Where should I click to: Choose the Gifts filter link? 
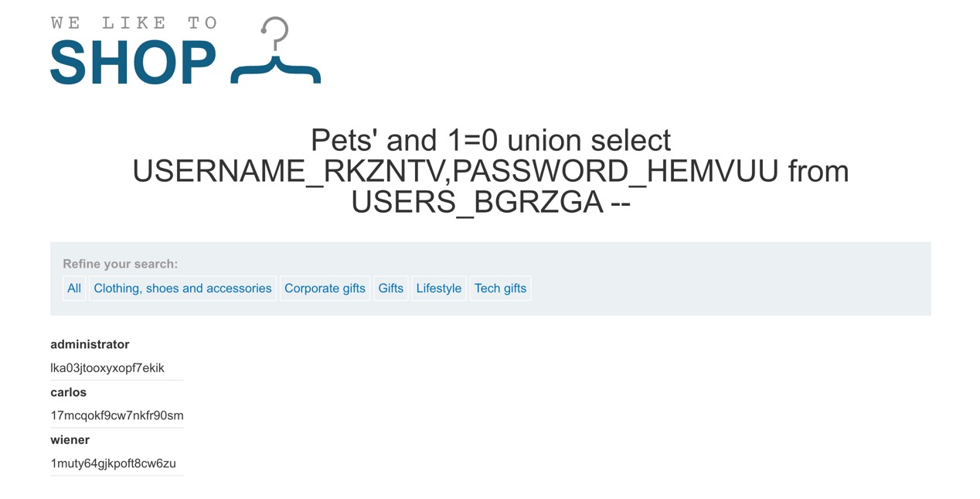click(x=390, y=289)
